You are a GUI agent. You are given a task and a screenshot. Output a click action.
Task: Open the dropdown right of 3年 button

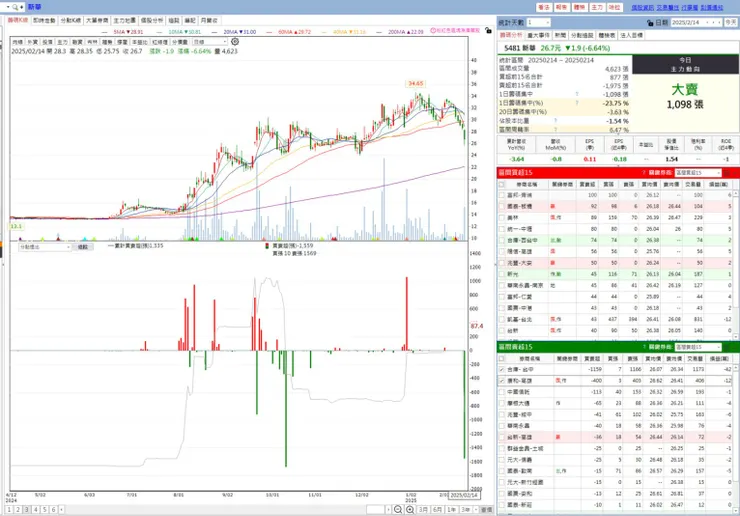point(476,510)
